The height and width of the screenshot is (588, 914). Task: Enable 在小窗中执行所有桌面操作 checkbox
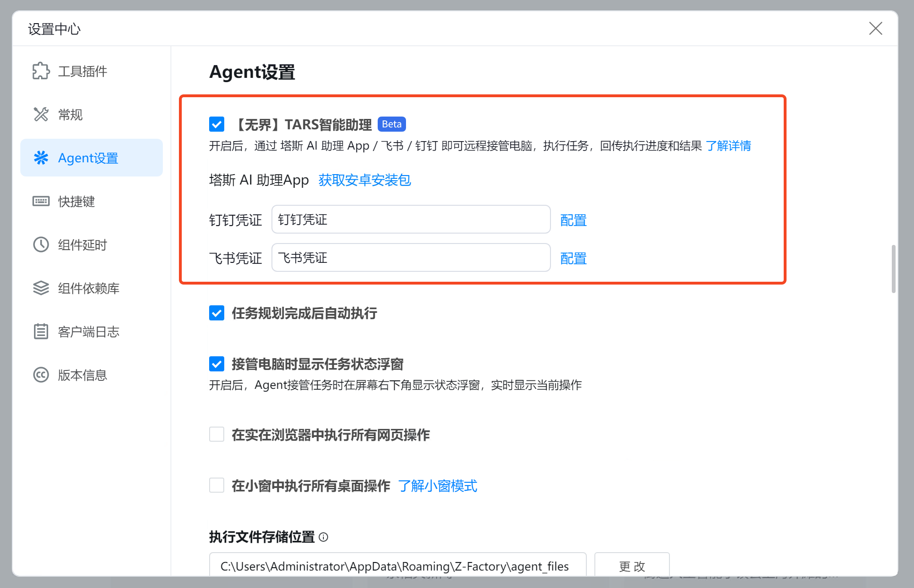(x=217, y=485)
